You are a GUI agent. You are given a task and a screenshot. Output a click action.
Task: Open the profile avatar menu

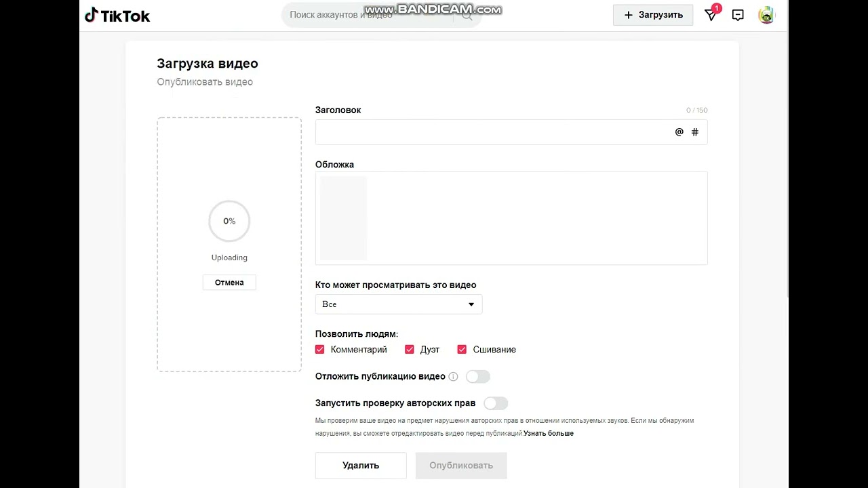click(766, 15)
